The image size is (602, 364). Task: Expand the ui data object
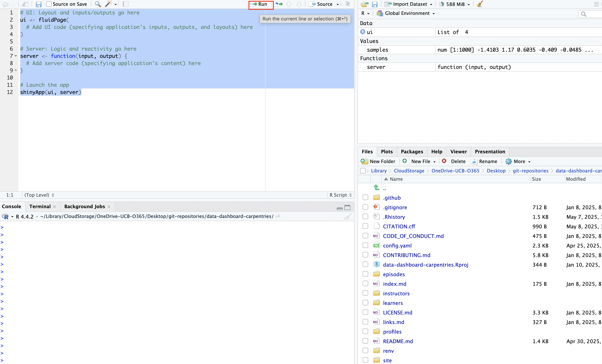[x=363, y=32]
